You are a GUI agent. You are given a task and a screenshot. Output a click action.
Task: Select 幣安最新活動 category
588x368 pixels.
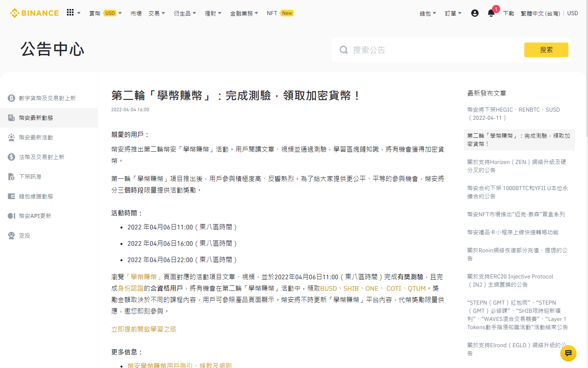[x=49, y=137]
